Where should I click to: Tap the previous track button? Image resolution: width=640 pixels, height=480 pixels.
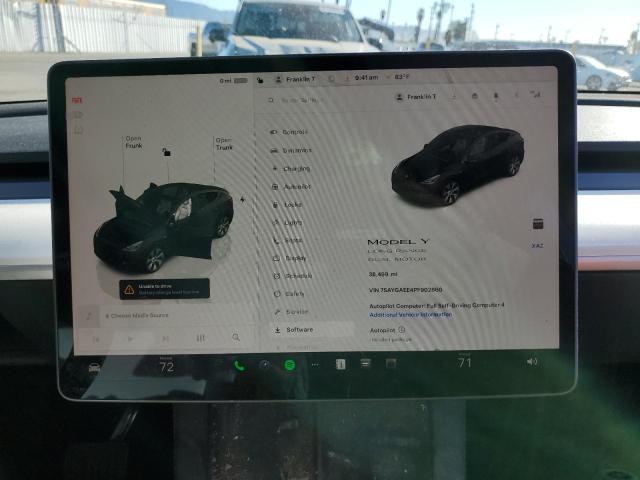tap(96, 339)
